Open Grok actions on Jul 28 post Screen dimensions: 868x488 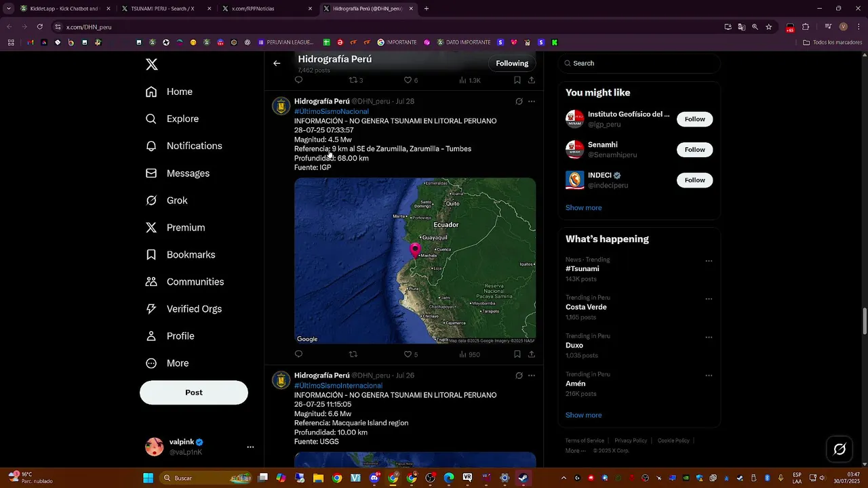(519, 101)
